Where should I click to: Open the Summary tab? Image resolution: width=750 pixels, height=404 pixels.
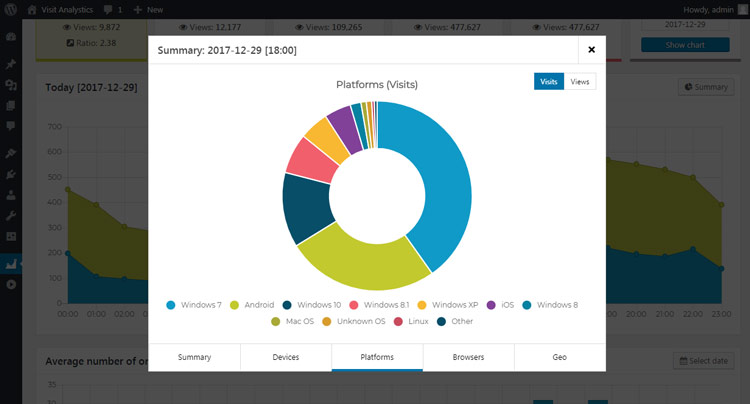pyautogui.click(x=194, y=357)
